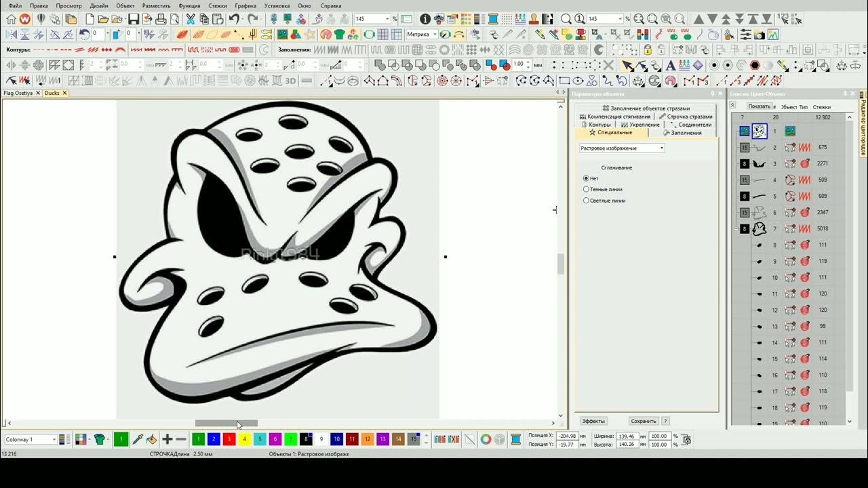Open the 'Соединители' properties tab
The width and height of the screenshot is (868, 488).
coord(692,125)
